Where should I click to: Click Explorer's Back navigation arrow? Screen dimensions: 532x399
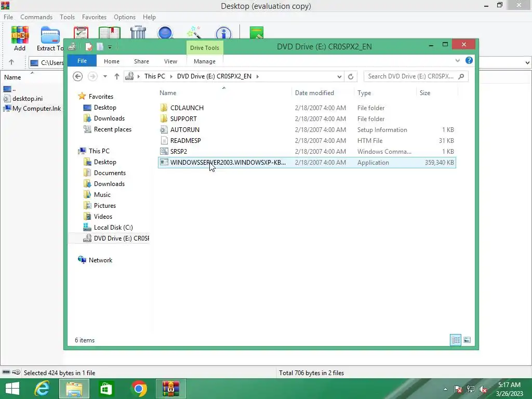(78, 76)
